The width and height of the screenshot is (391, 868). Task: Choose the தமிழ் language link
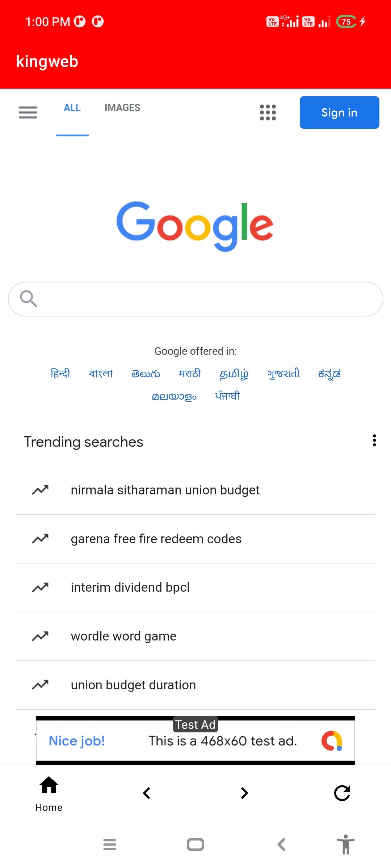234,373
